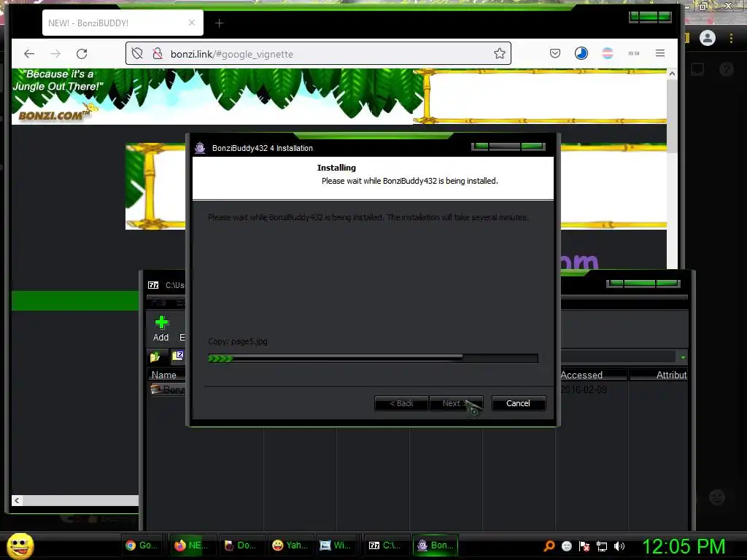Go back in Firefox browser
Viewport: 747px width, 560px height.
(29, 54)
